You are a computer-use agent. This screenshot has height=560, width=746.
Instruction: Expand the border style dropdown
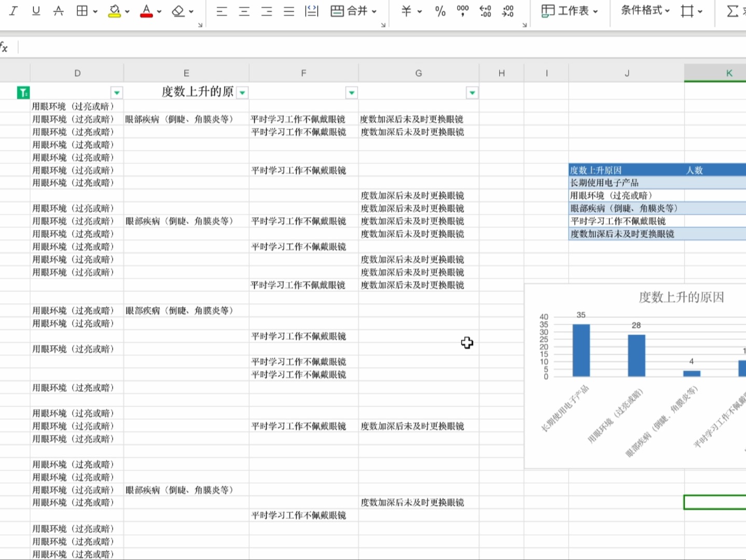pyautogui.click(x=94, y=10)
